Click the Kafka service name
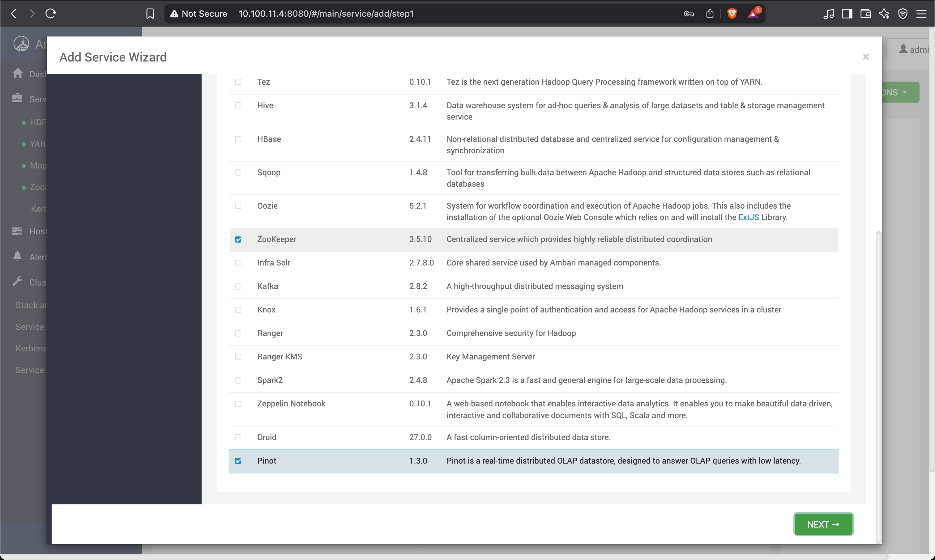 (x=267, y=286)
